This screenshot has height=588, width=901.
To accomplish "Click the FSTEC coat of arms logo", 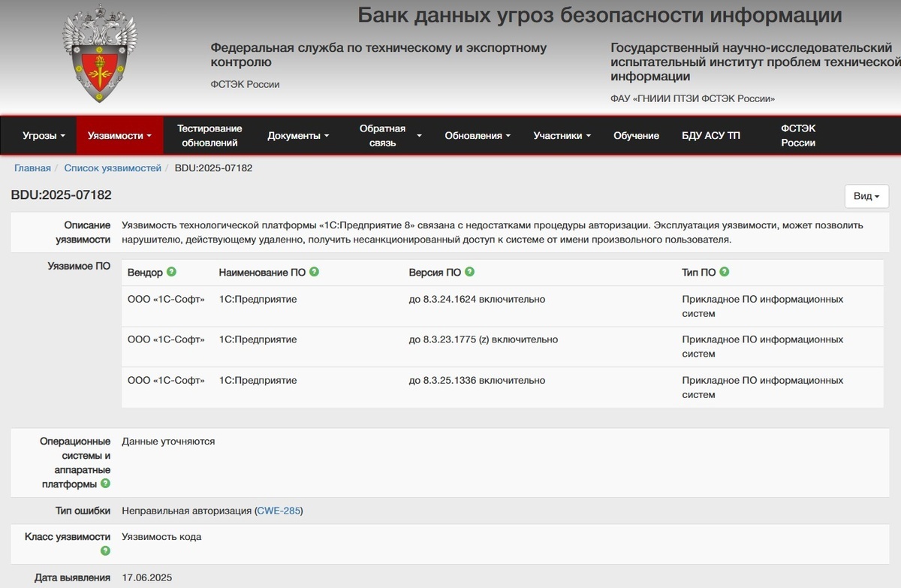I will pos(100,53).
